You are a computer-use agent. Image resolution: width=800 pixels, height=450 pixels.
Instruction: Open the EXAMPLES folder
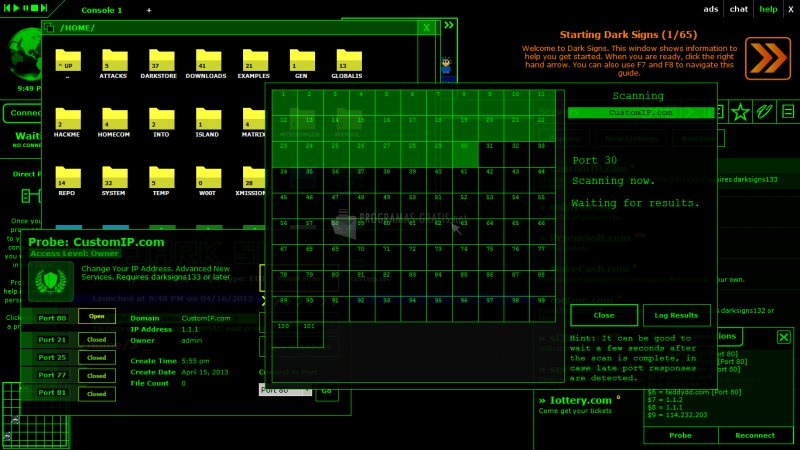[254, 64]
